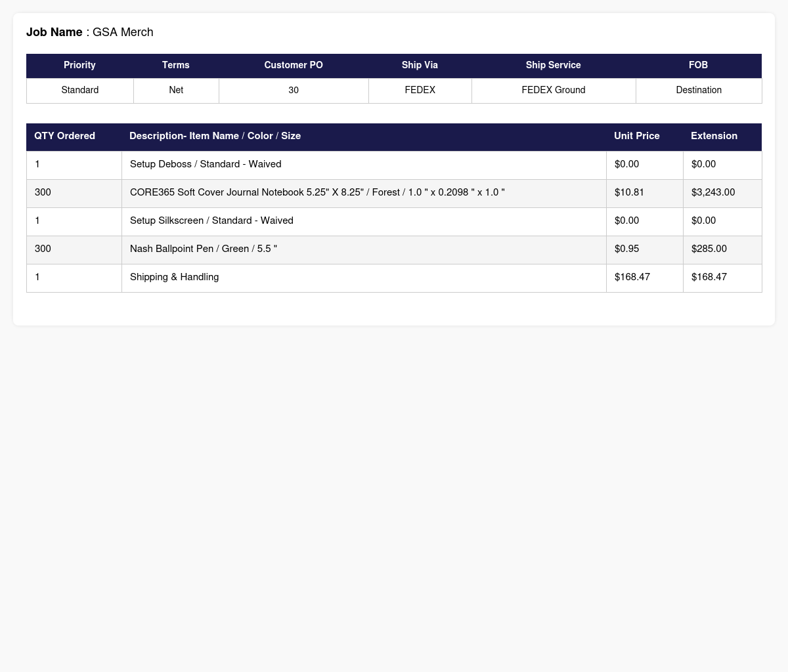
Task: Click the Terms column header
Action: (176, 66)
